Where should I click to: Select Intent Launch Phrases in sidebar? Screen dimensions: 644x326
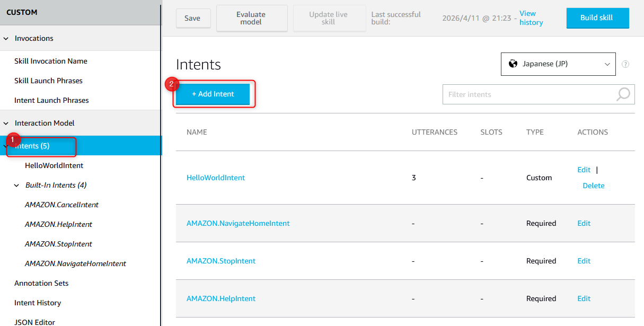[51, 101]
